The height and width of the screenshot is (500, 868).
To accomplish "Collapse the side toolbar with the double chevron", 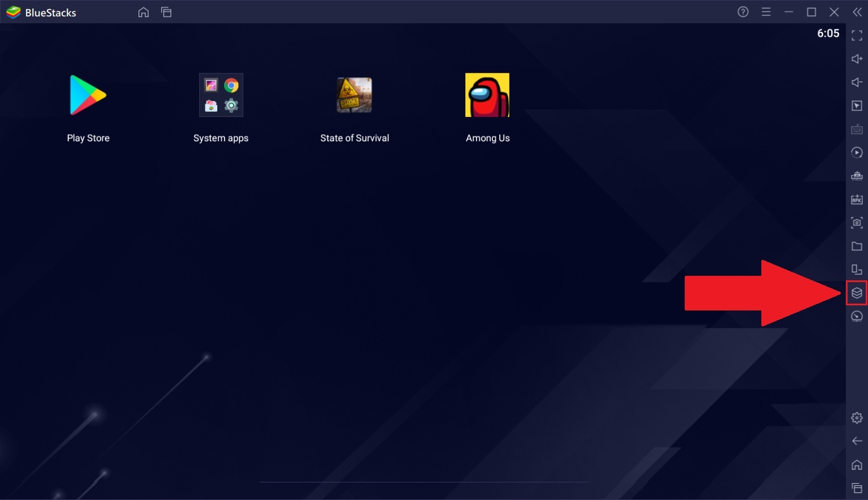I will pyautogui.click(x=857, y=12).
